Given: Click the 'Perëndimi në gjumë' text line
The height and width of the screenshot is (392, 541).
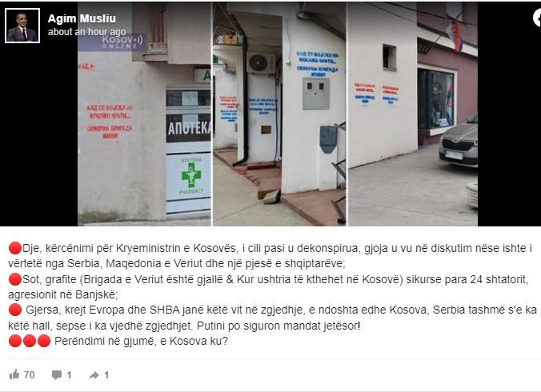Looking at the screenshot, I should (x=141, y=341).
